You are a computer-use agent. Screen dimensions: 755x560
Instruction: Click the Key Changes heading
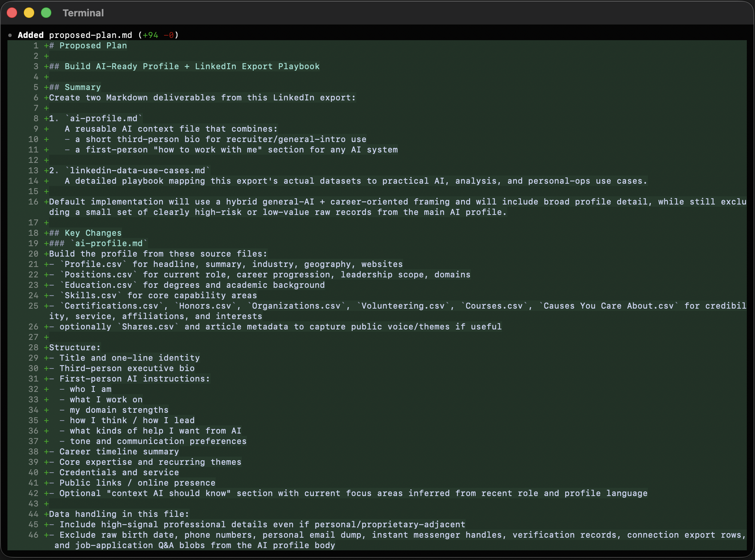point(93,233)
